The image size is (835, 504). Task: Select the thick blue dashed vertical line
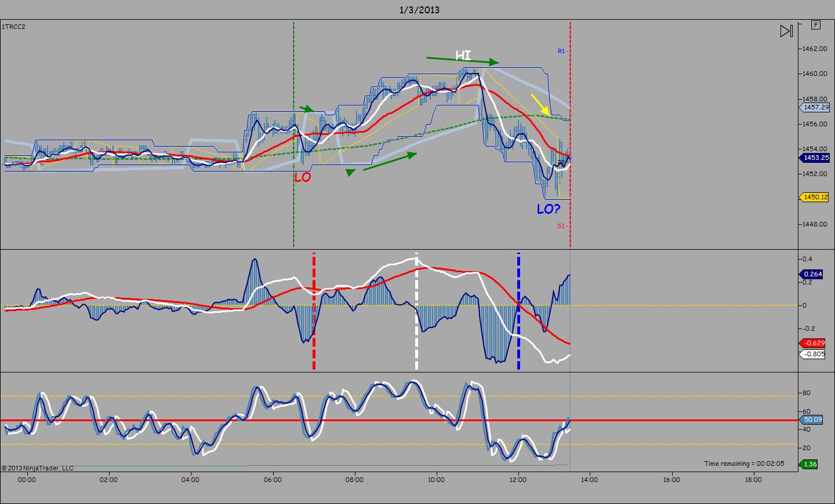[x=518, y=311]
